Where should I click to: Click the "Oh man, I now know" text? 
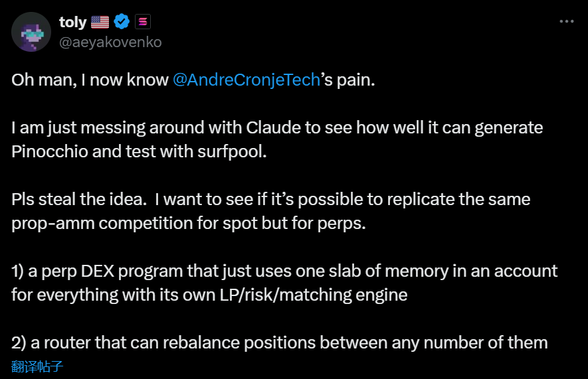(x=90, y=80)
